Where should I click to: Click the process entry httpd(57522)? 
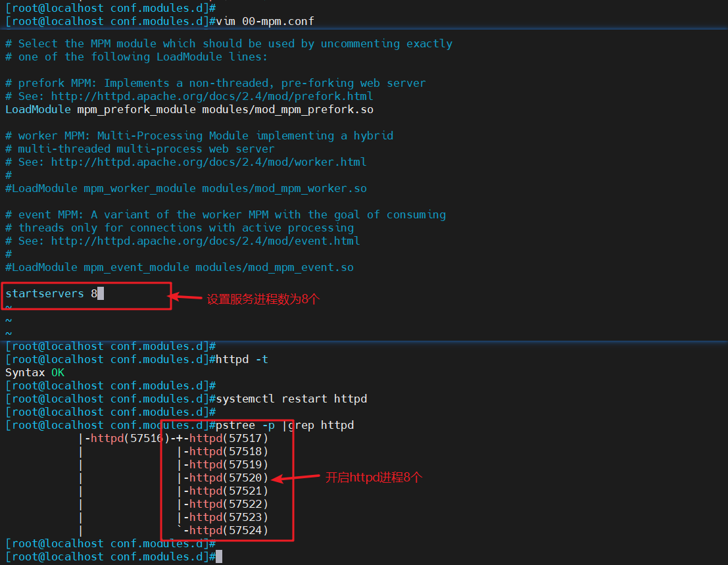pyautogui.click(x=229, y=504)
